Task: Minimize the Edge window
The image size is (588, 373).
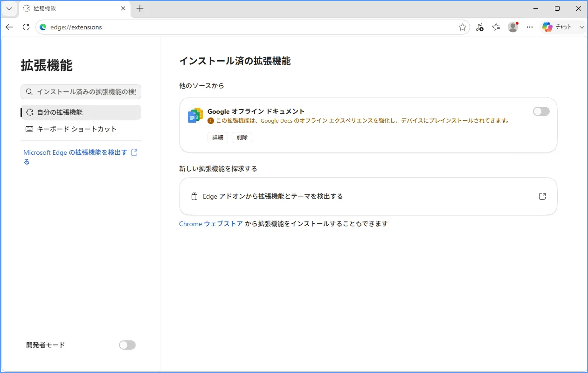Action: click(x=536, y=8)
